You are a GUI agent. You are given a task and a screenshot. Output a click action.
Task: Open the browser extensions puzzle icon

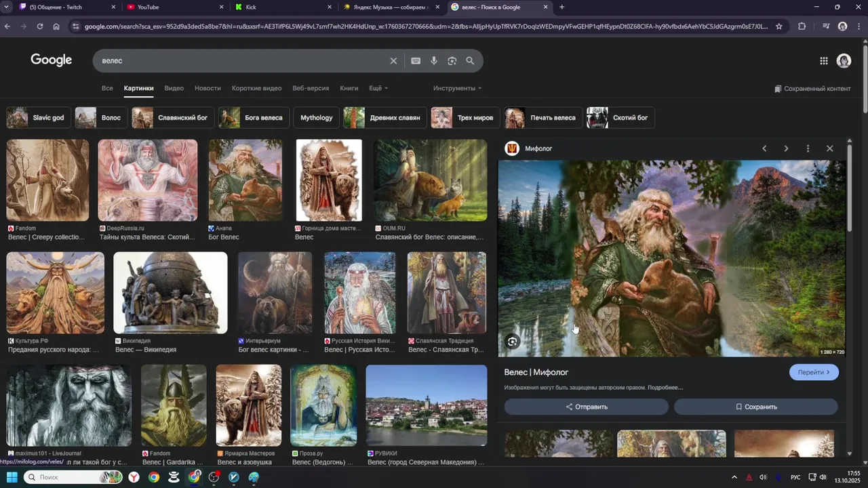coord(802,26)
